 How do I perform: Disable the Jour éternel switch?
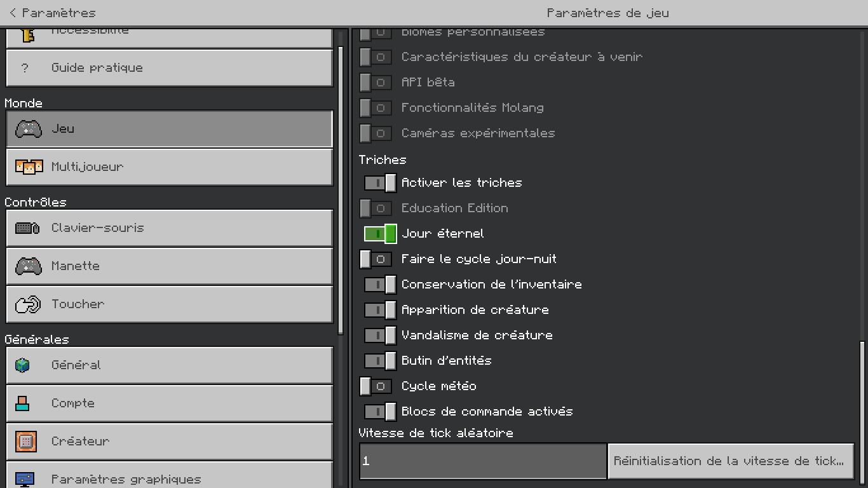[380, 234]
